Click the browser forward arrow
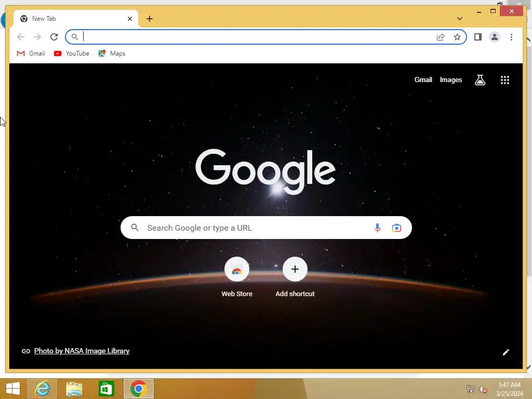The image size is (532, 399). [x=37, y=37]
